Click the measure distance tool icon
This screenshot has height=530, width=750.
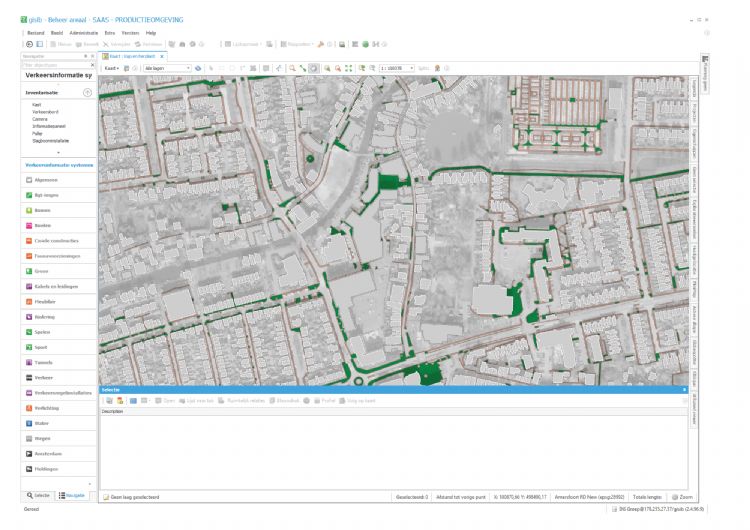pyautogui.click(x=303, y=68)
